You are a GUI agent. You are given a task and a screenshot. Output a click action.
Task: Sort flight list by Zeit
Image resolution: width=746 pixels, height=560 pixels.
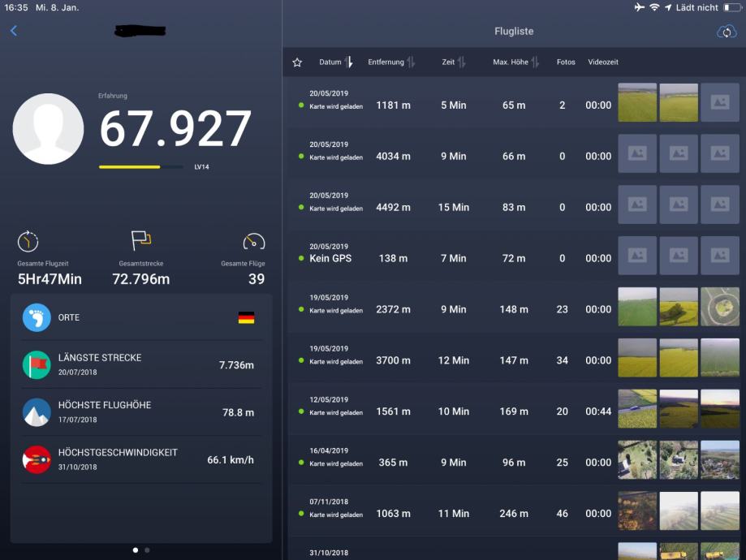454,62
